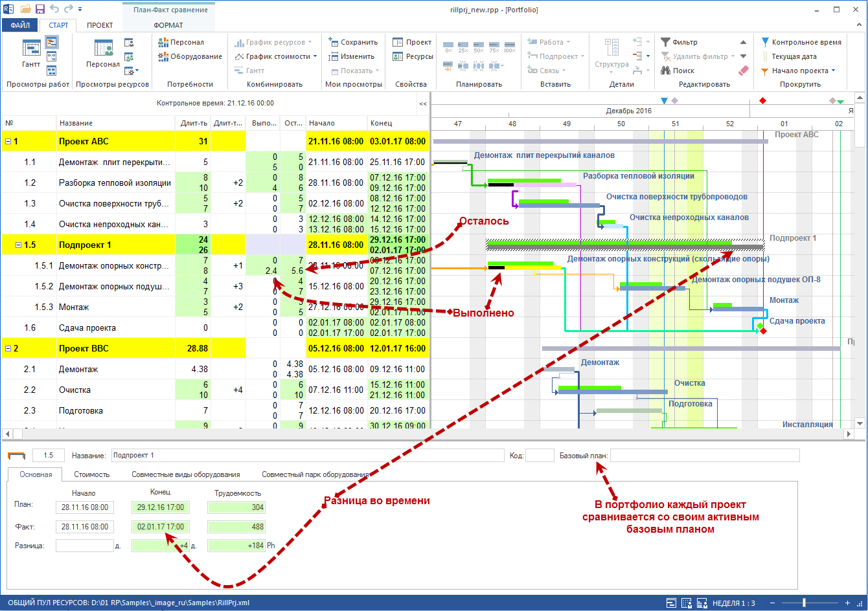Select the Сдача проекта row
This screenshot has width=868, height=611.
(x=215, y=328)
